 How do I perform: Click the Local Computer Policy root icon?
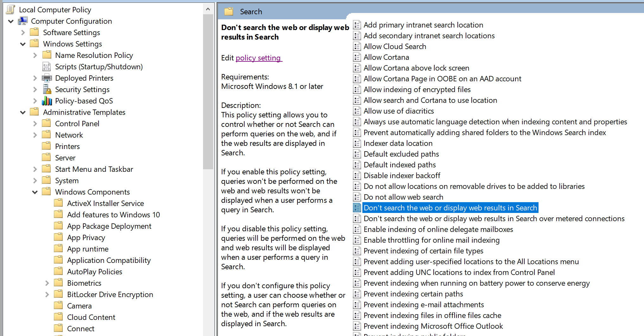pos(11,9)
